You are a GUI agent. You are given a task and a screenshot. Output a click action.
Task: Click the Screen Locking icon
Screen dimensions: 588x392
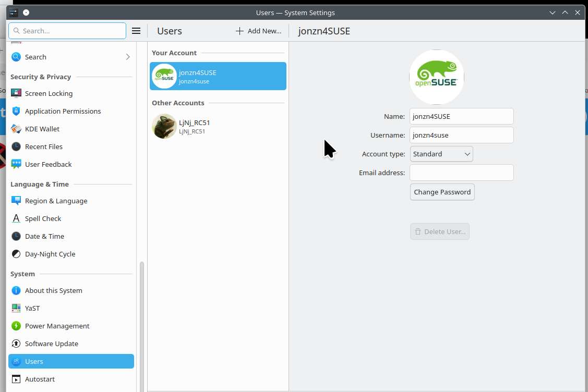(x=16, y=93)
